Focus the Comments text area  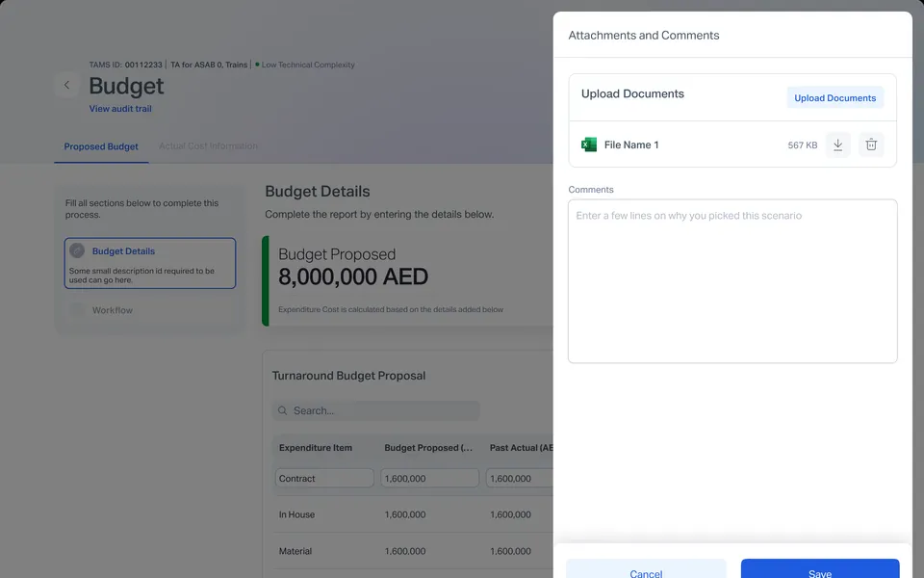732,280
